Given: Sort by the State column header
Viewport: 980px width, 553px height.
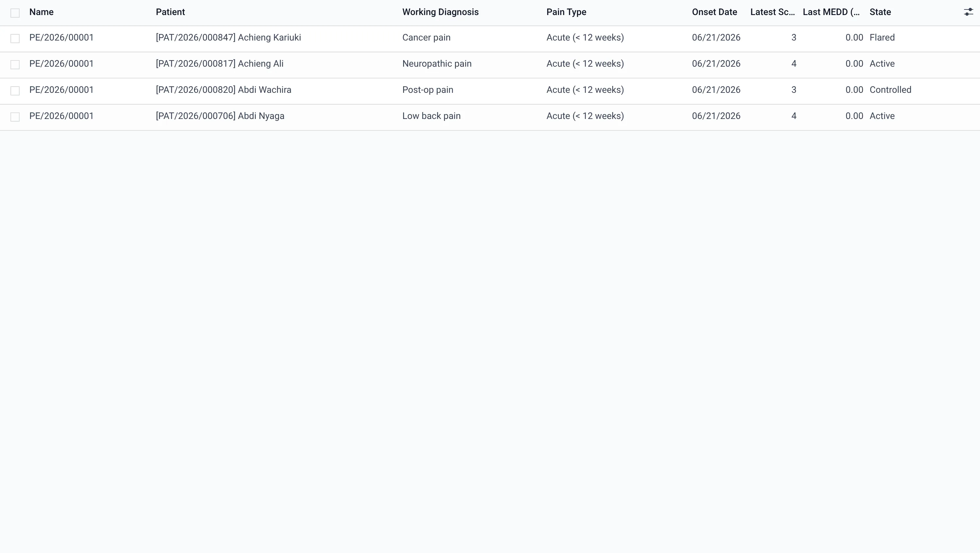Looking at the screenshot, I should [x=880, y=12].
